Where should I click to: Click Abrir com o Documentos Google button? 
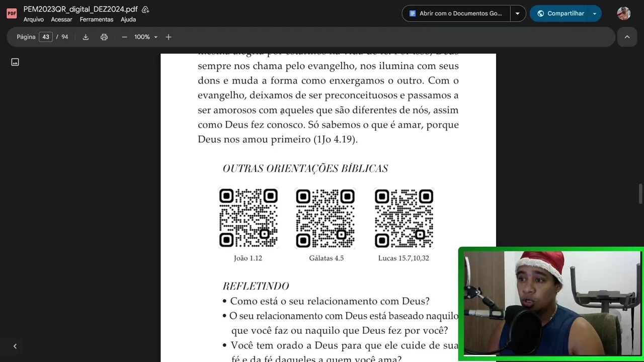click(456, 14)
